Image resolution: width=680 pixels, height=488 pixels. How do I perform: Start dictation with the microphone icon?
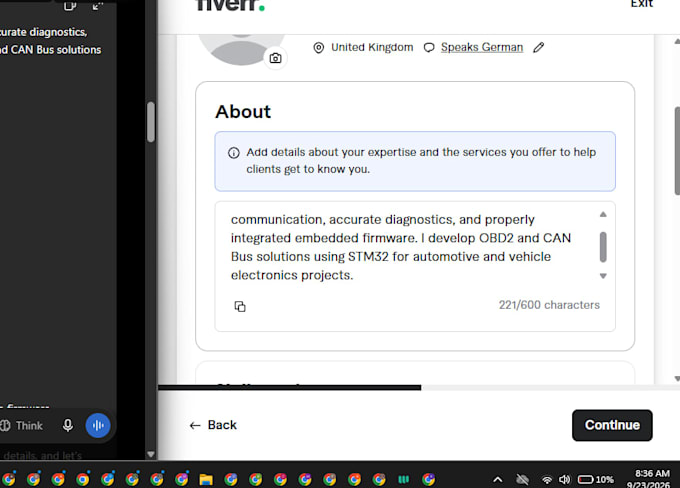[x=68, y=426]
